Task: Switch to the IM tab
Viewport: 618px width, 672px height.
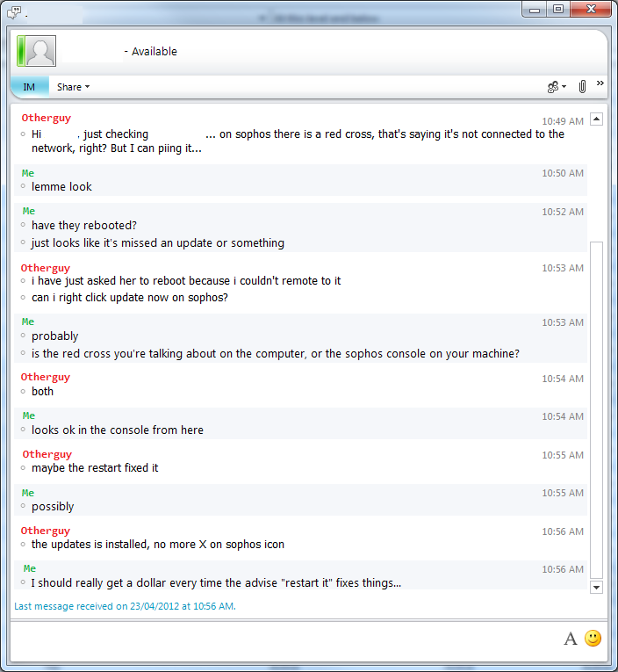Action: click(30, 87)
